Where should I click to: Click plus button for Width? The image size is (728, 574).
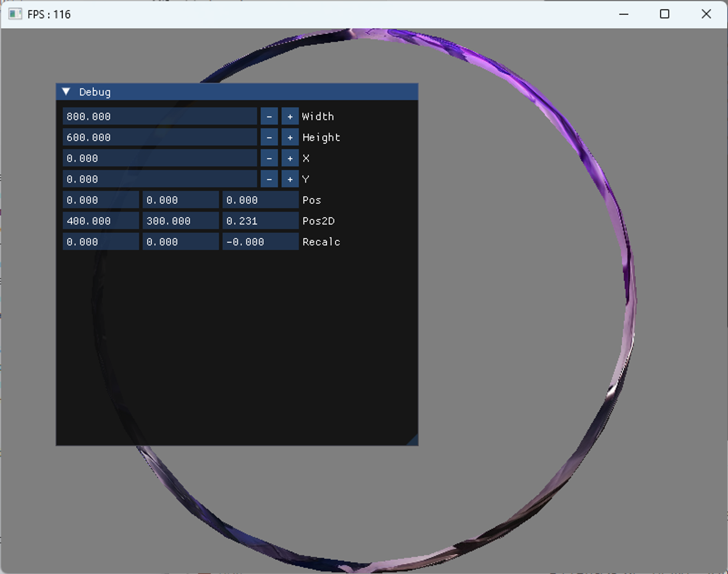290,117
